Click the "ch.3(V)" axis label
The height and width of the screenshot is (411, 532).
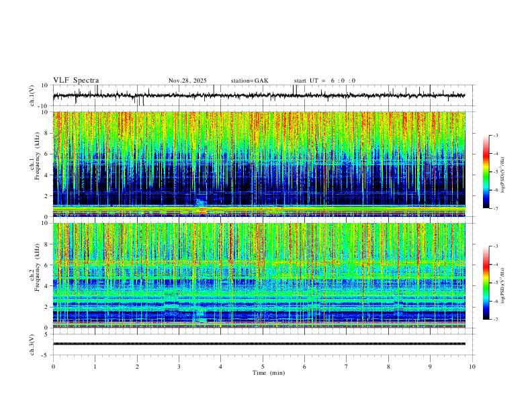pyautogui.click(x=32, y=345)
